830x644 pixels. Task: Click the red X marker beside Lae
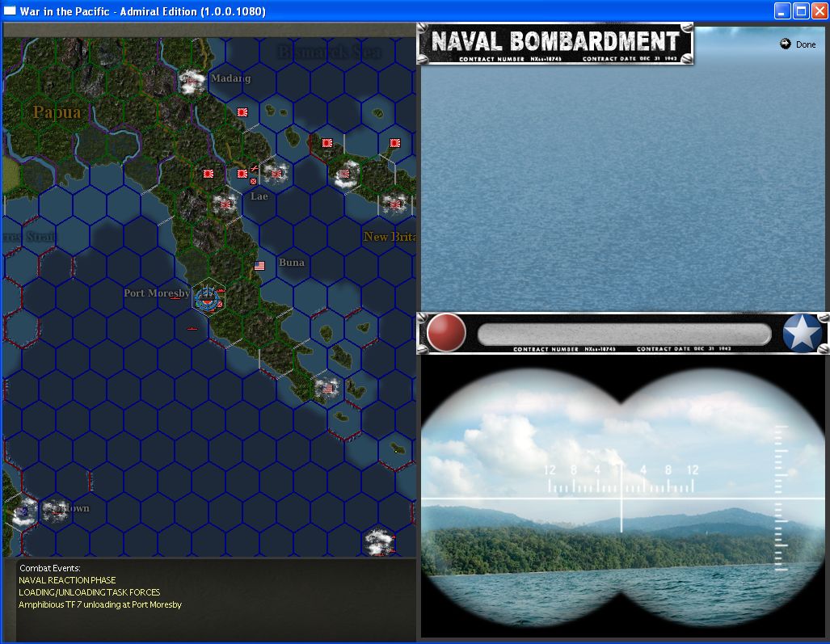pos(253,182)
